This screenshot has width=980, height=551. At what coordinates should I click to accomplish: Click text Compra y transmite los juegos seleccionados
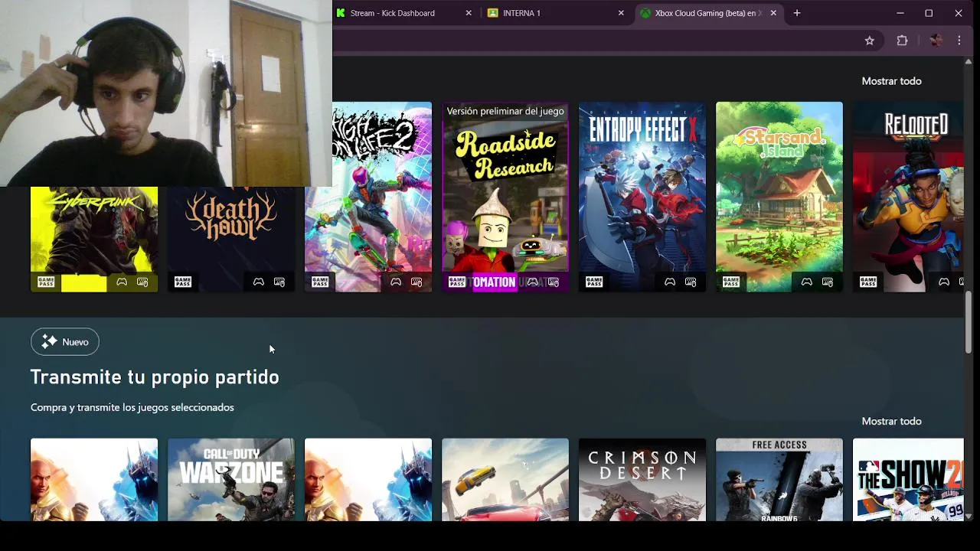(x=132, y=408)
